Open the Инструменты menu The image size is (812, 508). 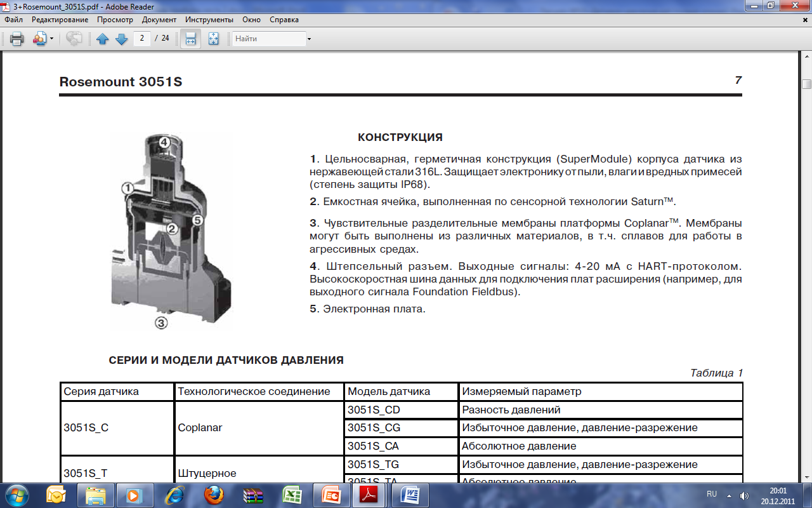tap(209, 20)
